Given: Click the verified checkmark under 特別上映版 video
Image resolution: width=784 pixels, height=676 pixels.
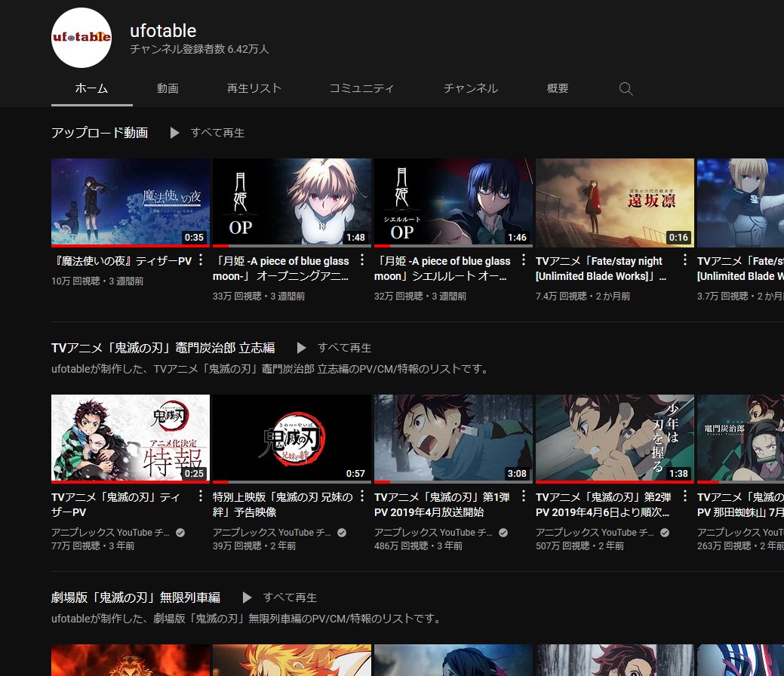Looking at the screenshot, I should click(340, 532).
